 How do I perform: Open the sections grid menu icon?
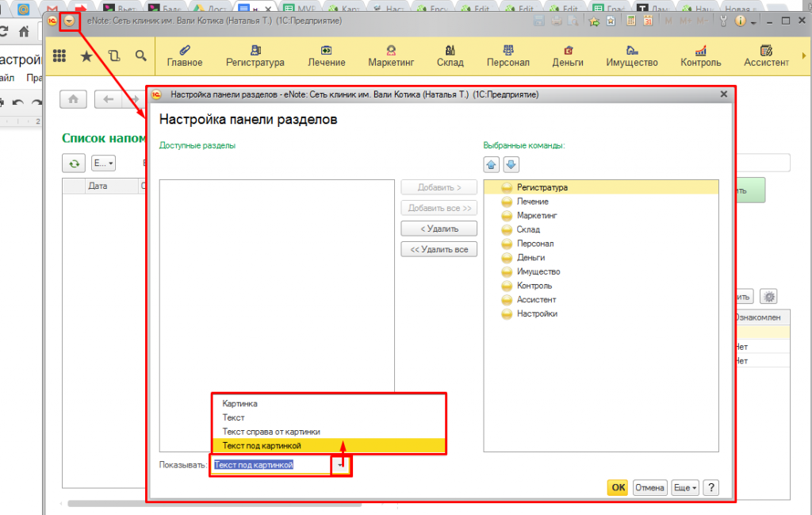[59, 56]
